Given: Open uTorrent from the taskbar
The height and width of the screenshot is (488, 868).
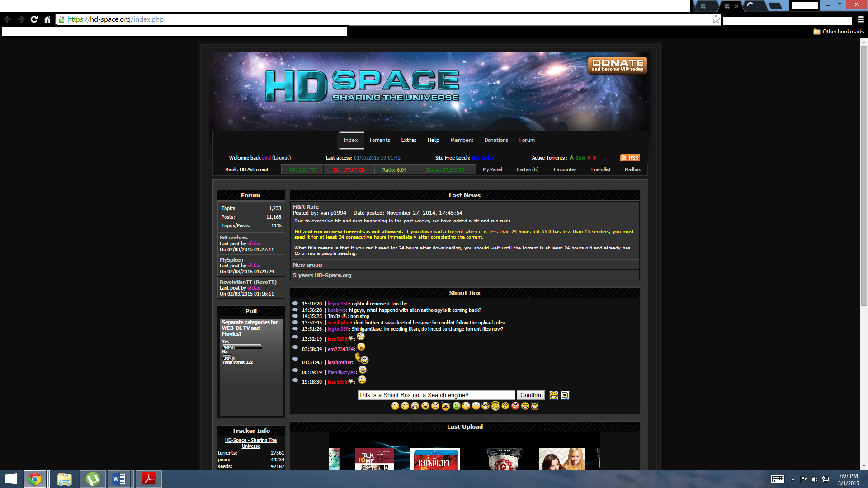Looking at the screenshot, I should coord(93,479).
